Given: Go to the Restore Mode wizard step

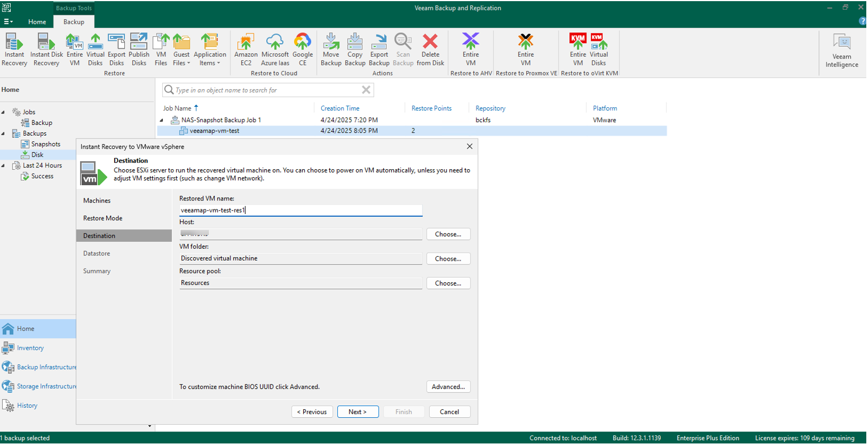Looking at the screenshot, I should (103, 219).
